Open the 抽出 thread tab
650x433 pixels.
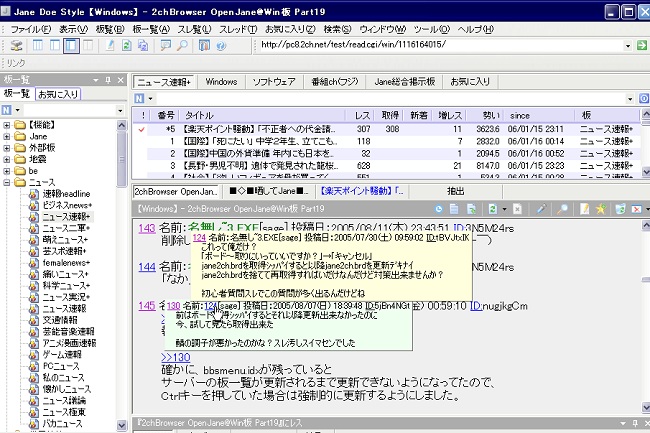pos(456,191)
